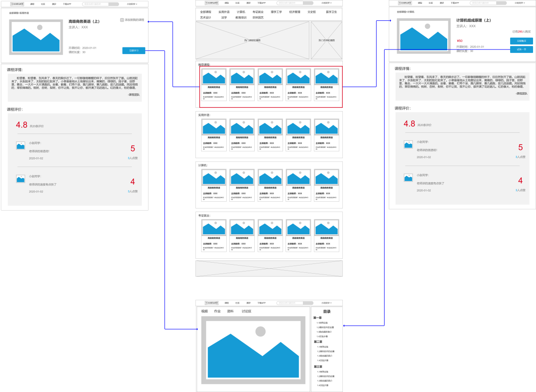
Task: Switch to the 作业 tab on the video page
Action: pos(217,311)
